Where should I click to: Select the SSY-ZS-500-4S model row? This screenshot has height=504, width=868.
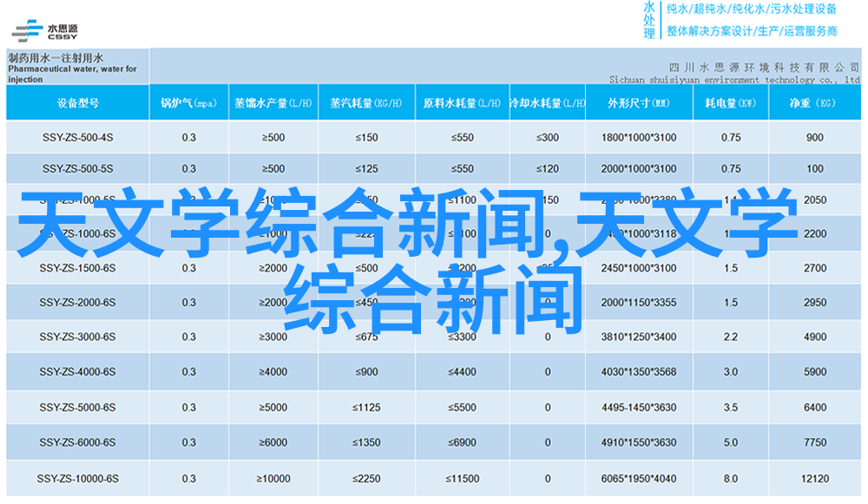pos(77,137)
